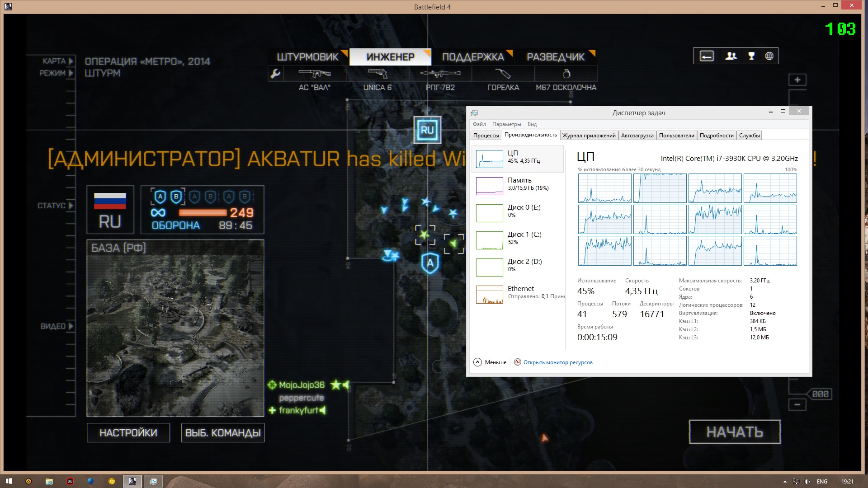868x488 pixels.
Task: Expand the ВИДЕО side section arrow
Action: tap(71, 326)
